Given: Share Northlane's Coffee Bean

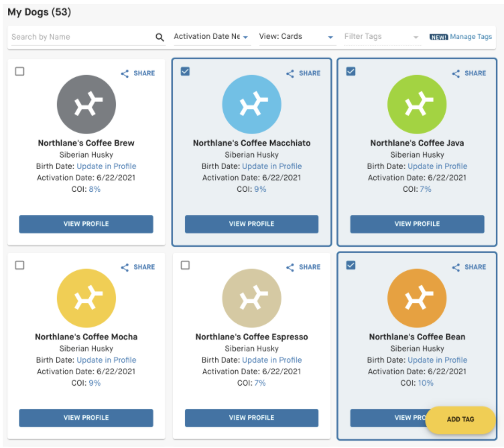Looking at the screenshot, I should tap(468, 267).
